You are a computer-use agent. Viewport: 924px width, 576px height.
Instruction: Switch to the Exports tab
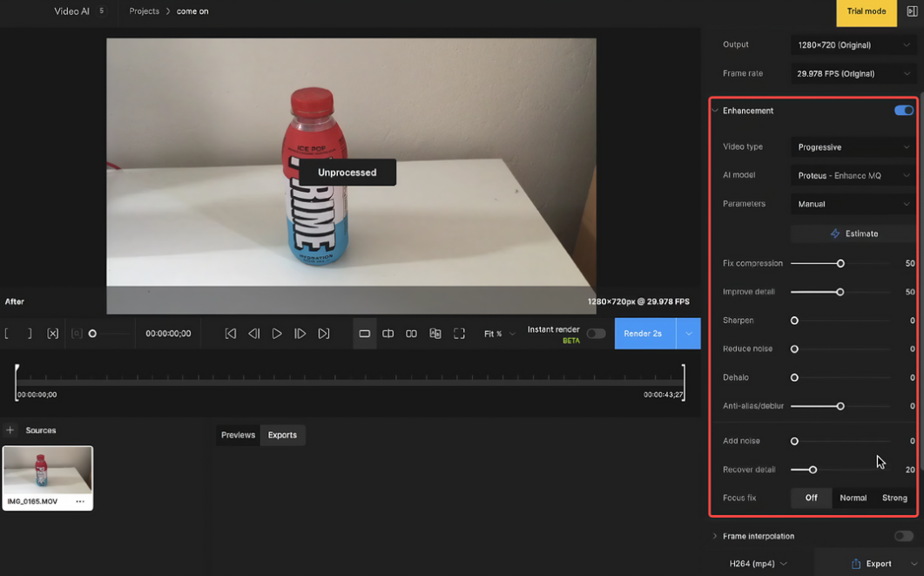pos(282,435)
